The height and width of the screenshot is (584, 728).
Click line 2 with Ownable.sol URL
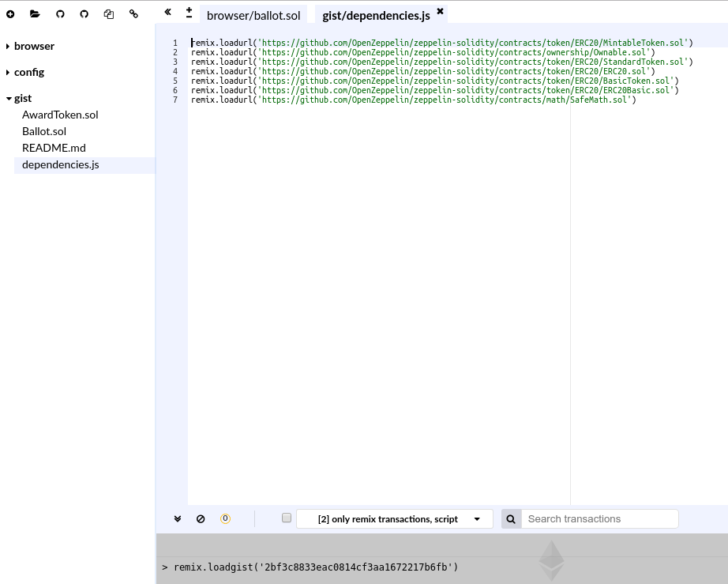[x=423, y=52]
